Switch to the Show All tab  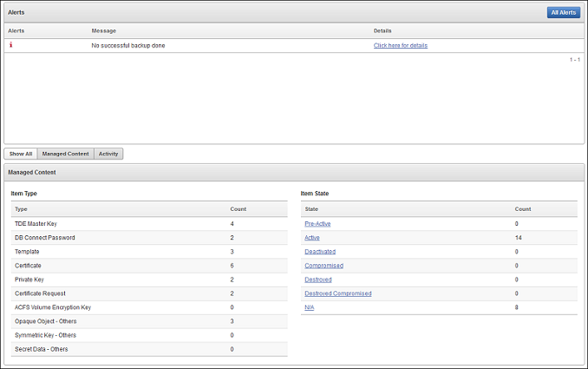(x=21, y=154)
